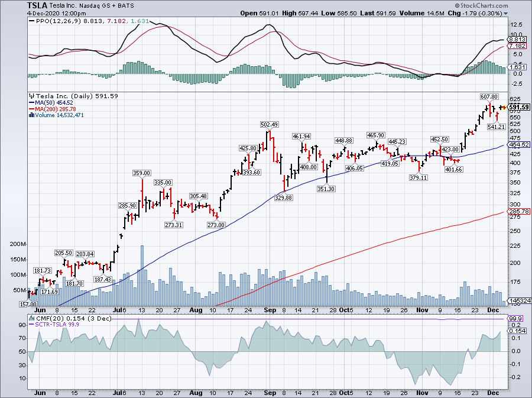Click the 157.00 low price annotation
The width and height of the screenshot is (532, 398).
click(x=28, y=305)
